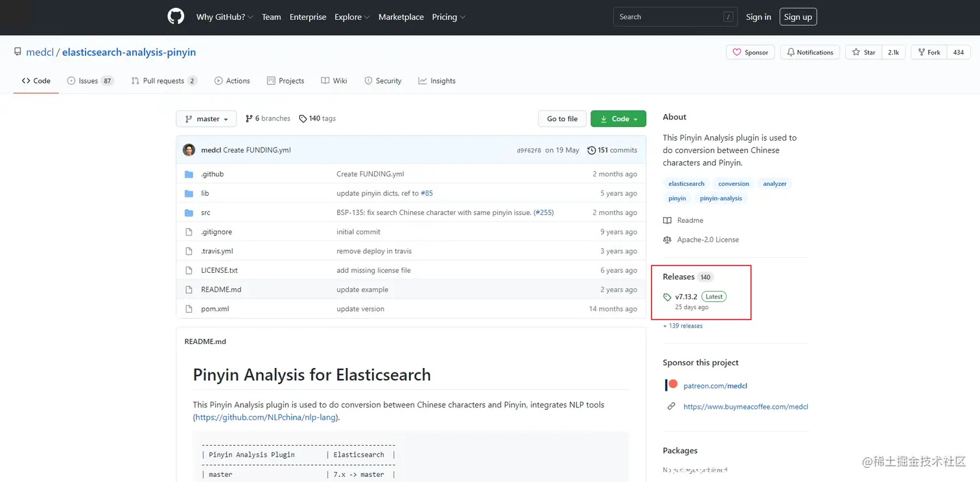Click the GitHub logo icon
This screenshot has height=482, width=980.
click(x=176, y=17)
